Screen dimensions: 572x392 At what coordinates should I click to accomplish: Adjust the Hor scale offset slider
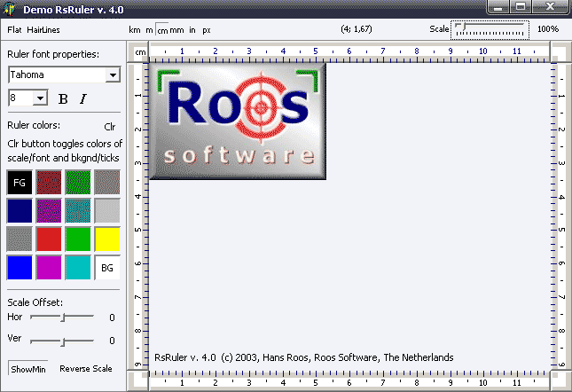(62, 318)
